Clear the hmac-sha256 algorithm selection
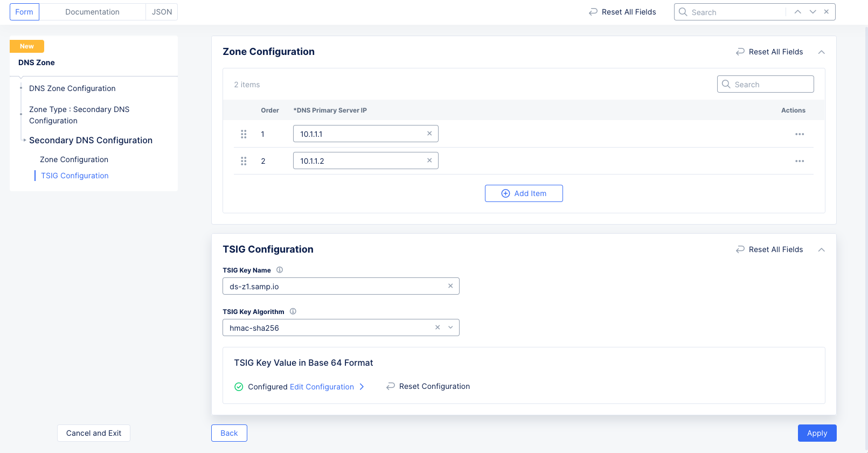Image resolution: width=868 pixels, height=453 pixels. 438,327
